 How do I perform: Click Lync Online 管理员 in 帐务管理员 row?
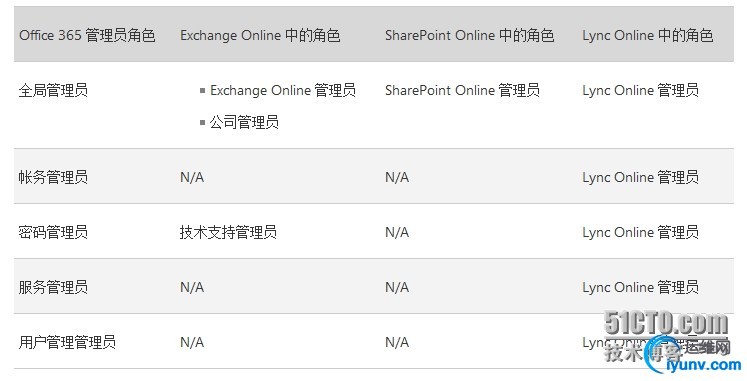[x=640, y=177]
